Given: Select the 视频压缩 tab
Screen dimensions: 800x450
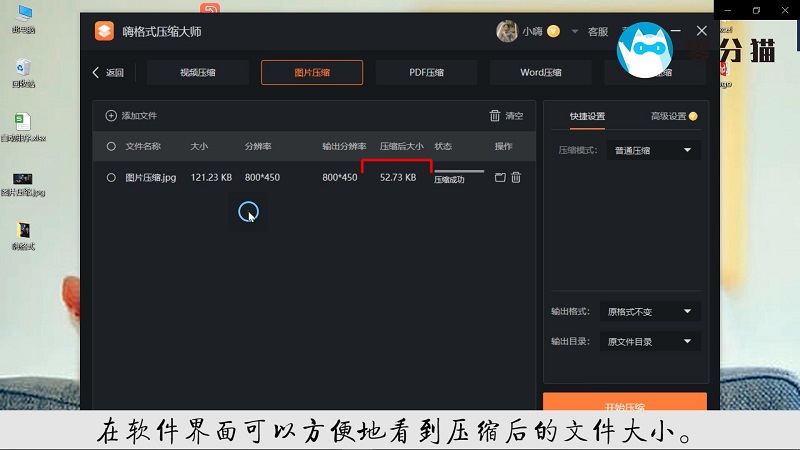Looking at the screenshot, I should [197, 73].
